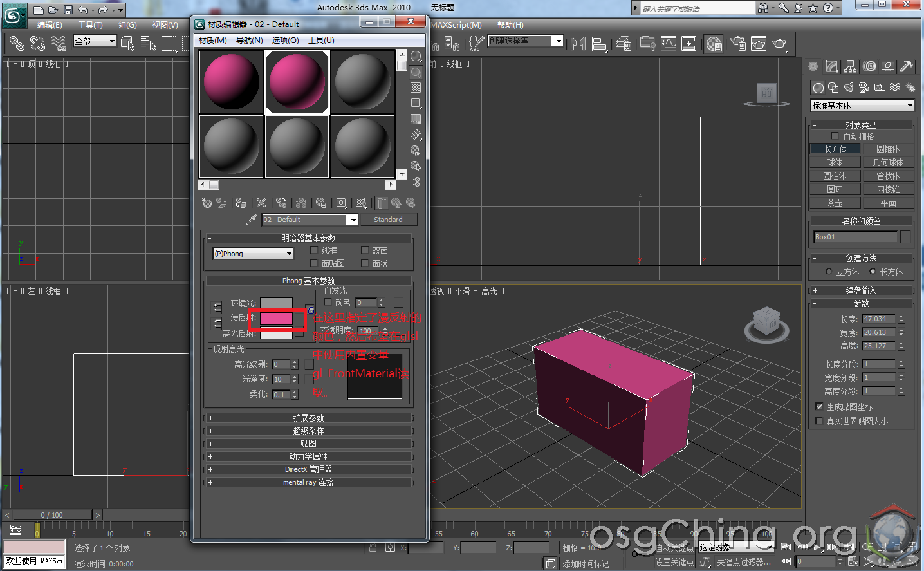Open the 材质(M) menu in Material Editor
The height and width of the screenshot is (571, 924).
(213, 41)
